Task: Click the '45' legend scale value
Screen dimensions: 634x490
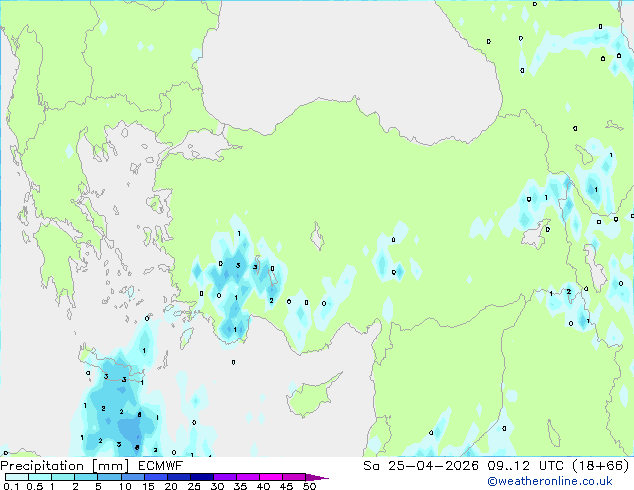Action: (286, 486)
